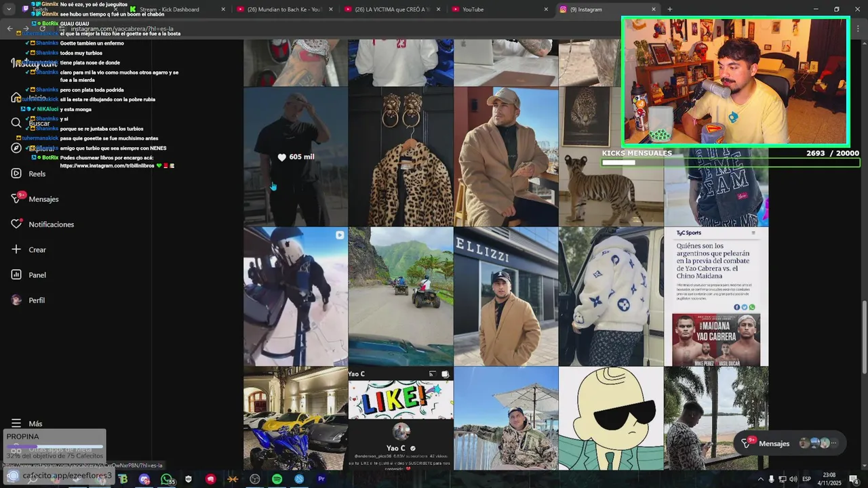
Task: Change ESP keyboard language
Action: point(807,479)
